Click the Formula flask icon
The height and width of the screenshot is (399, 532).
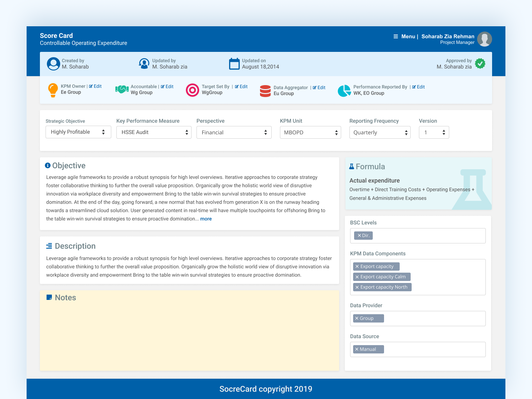352,166
